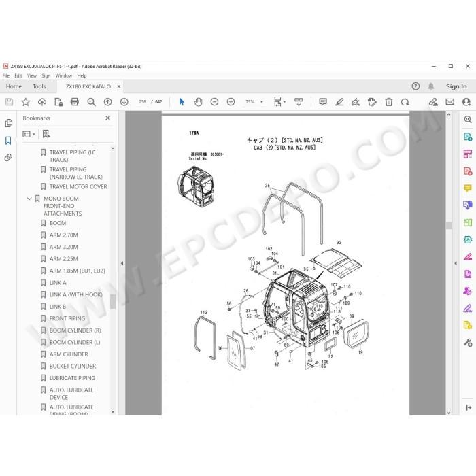Go to previous page arrow

tap(107, 102)
